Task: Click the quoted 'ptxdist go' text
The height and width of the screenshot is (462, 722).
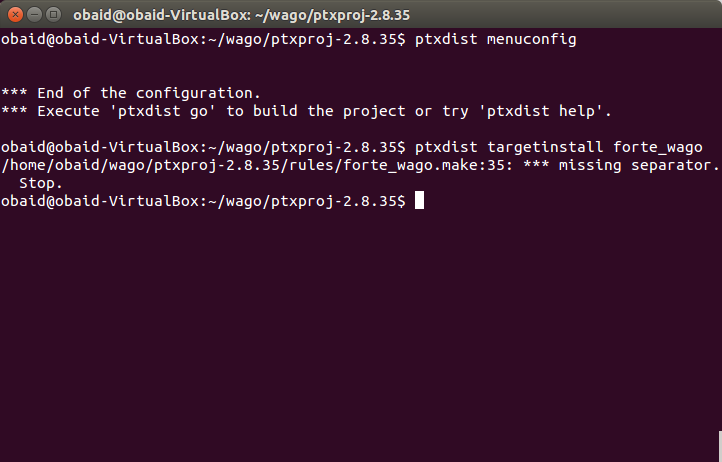Action: click(x=163, y=111)
